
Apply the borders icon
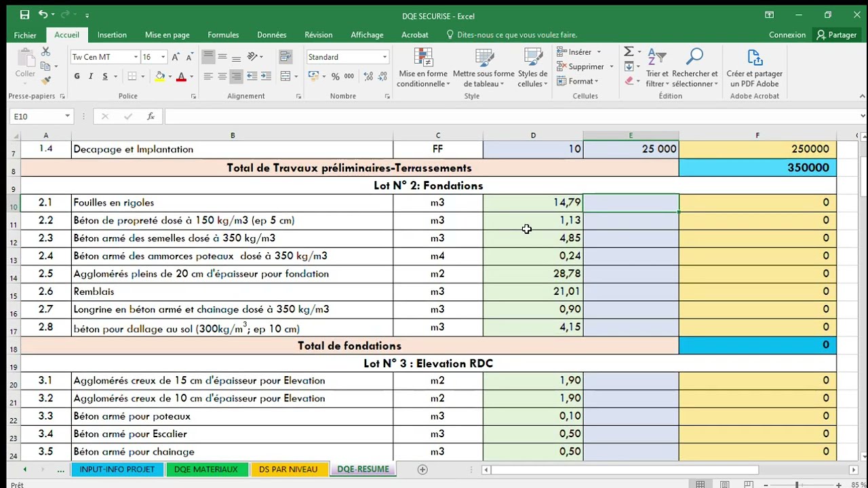tap(132, 77)
